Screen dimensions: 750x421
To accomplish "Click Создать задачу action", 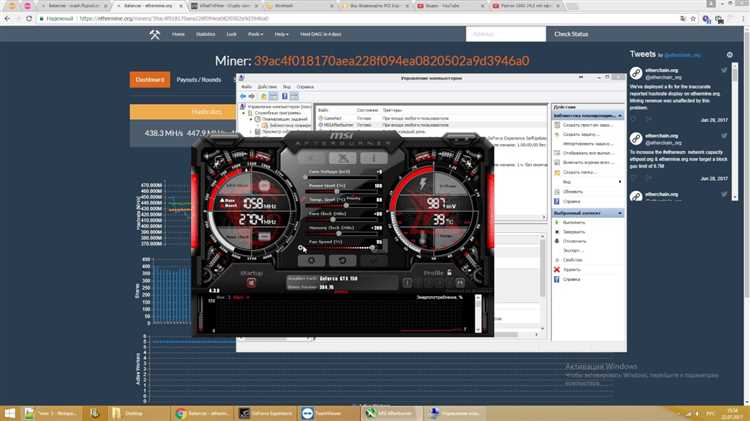I will pyautogui.click(x=581, y=134).
